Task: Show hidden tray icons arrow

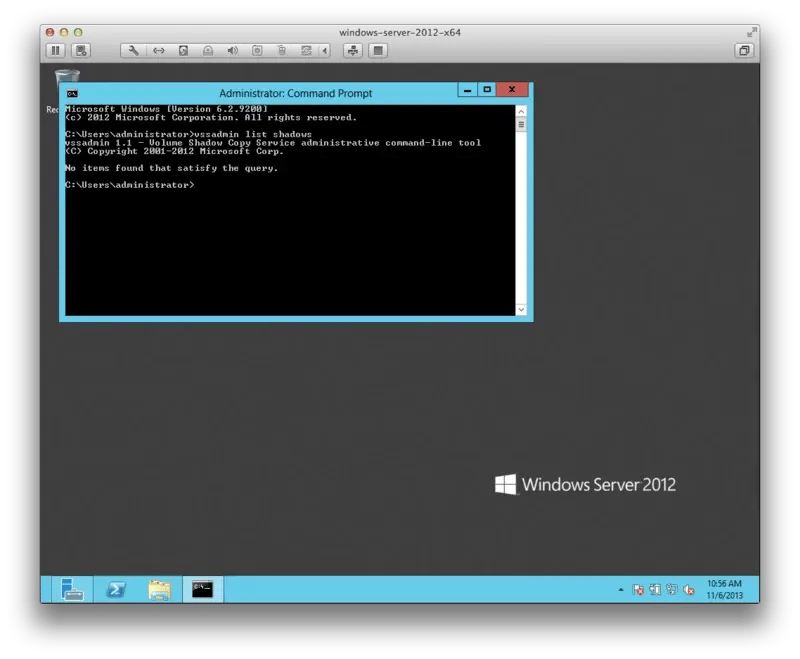Action: coord(621,590)
